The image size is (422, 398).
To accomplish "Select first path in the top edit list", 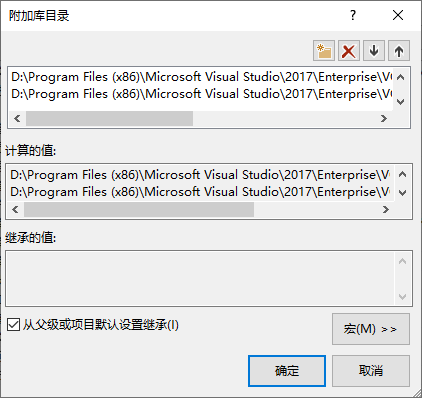I will point(201,77).
